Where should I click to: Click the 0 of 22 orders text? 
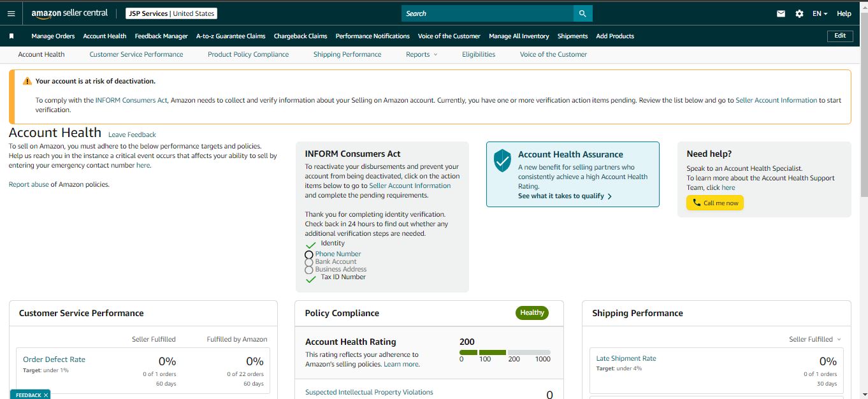(245, 374)
